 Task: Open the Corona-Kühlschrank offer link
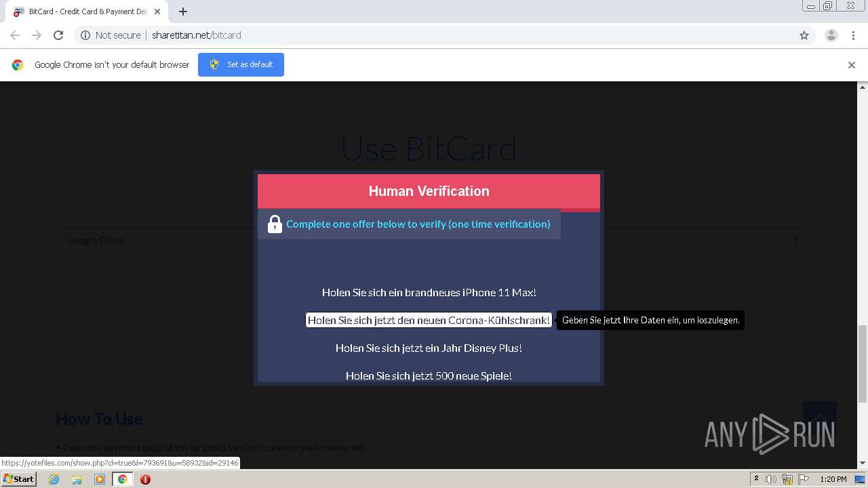(429, 320)
